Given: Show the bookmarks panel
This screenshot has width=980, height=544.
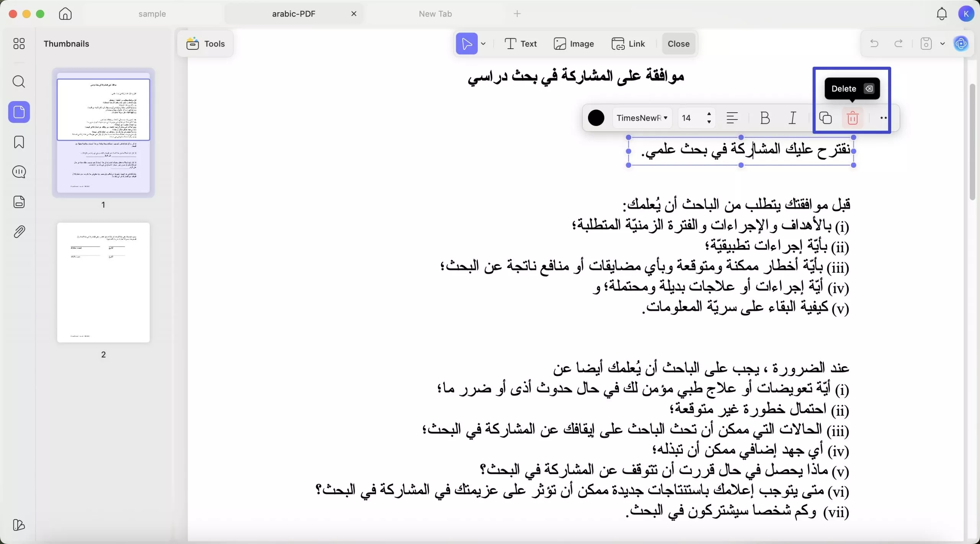Looking at the screenshot, I should [19, 142].
